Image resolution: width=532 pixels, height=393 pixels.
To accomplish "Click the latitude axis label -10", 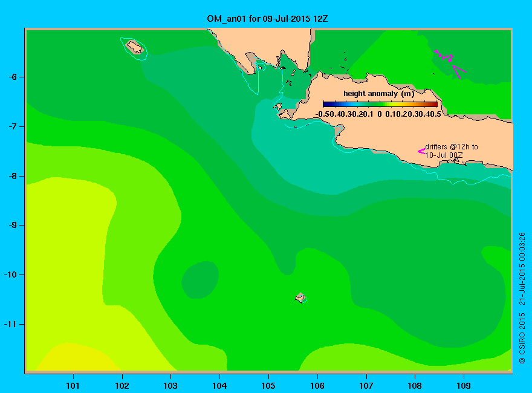I will click(x=10, y=274).
